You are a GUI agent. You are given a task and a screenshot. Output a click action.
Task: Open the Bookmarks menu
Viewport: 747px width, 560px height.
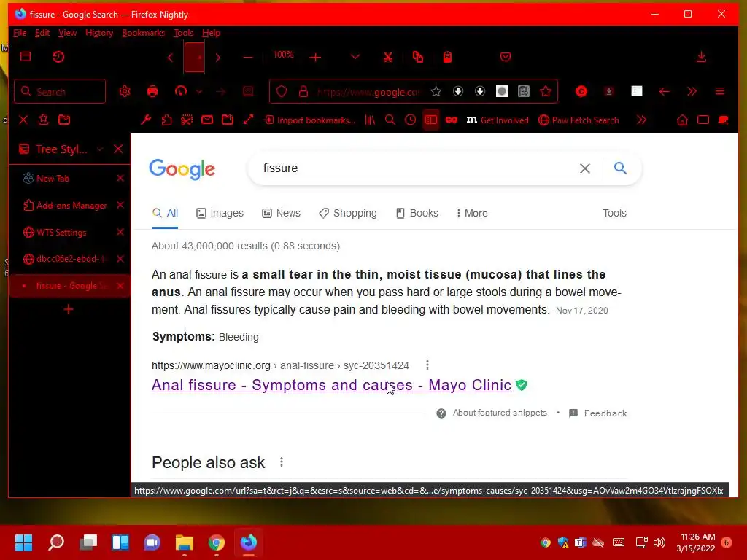point(144,33)
